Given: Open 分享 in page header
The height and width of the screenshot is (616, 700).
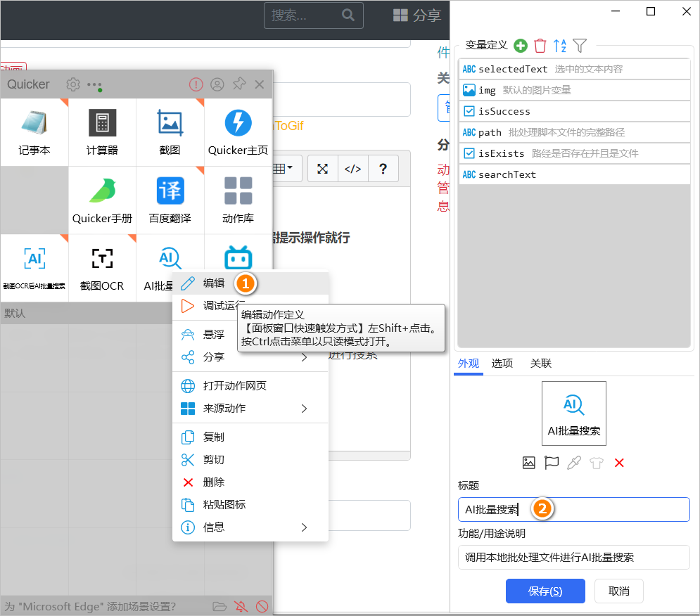Looking at the screenshot, I should (417, 15).
